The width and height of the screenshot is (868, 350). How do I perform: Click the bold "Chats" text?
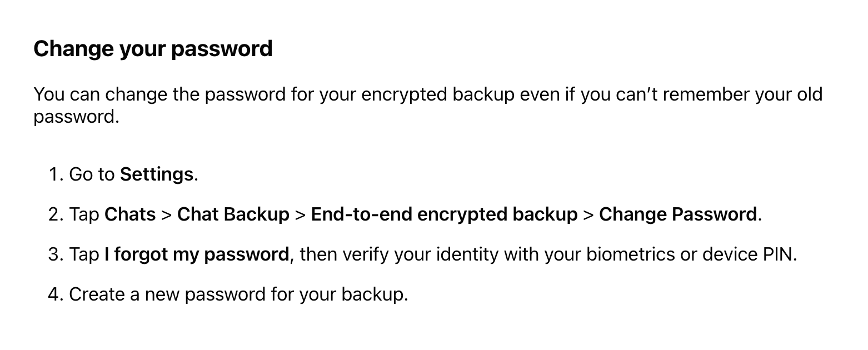[130, 214]
